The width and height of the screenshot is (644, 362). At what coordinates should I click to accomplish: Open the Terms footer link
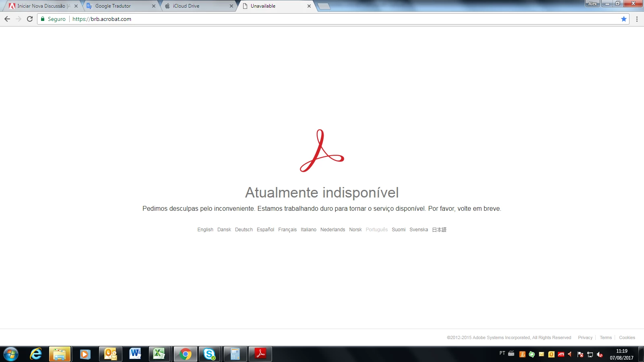tap(606, 337)
